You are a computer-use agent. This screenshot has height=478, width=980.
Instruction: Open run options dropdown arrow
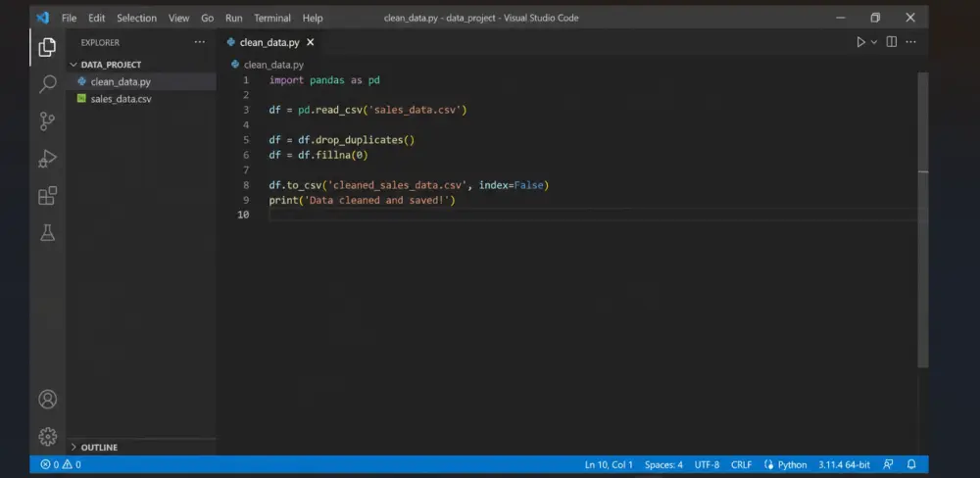[874, 42]
